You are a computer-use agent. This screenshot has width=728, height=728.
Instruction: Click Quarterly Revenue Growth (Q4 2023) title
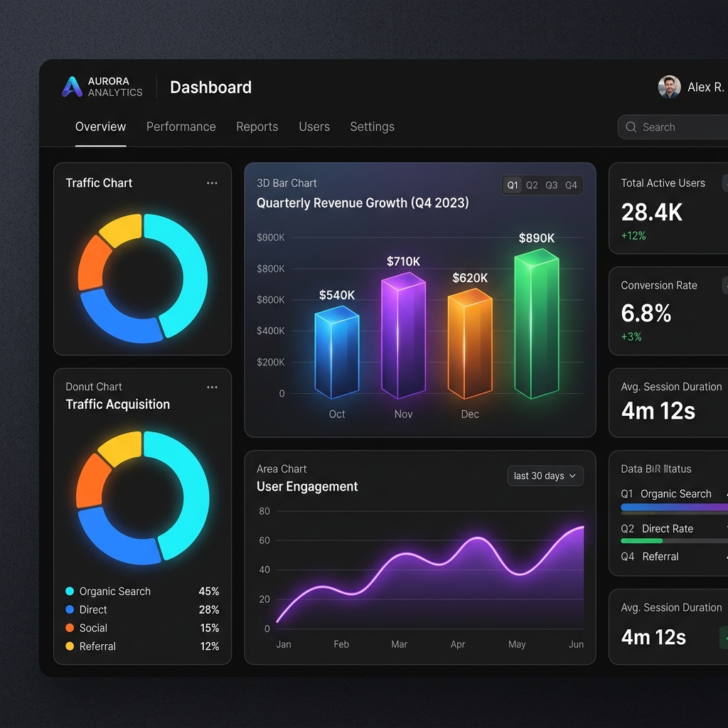coord(363,203)
